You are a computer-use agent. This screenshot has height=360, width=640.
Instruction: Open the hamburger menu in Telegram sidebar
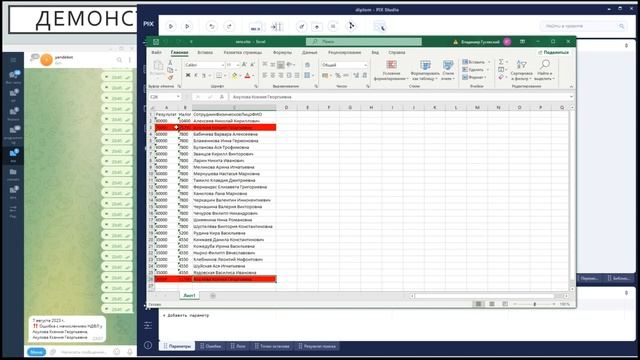click(13, 60)
